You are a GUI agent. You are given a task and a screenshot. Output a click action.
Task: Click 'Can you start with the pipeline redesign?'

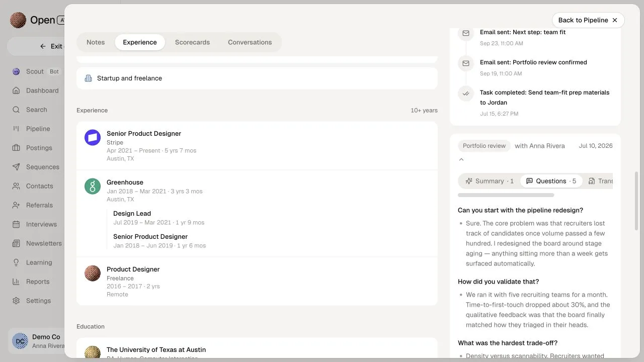coord(520,210)
